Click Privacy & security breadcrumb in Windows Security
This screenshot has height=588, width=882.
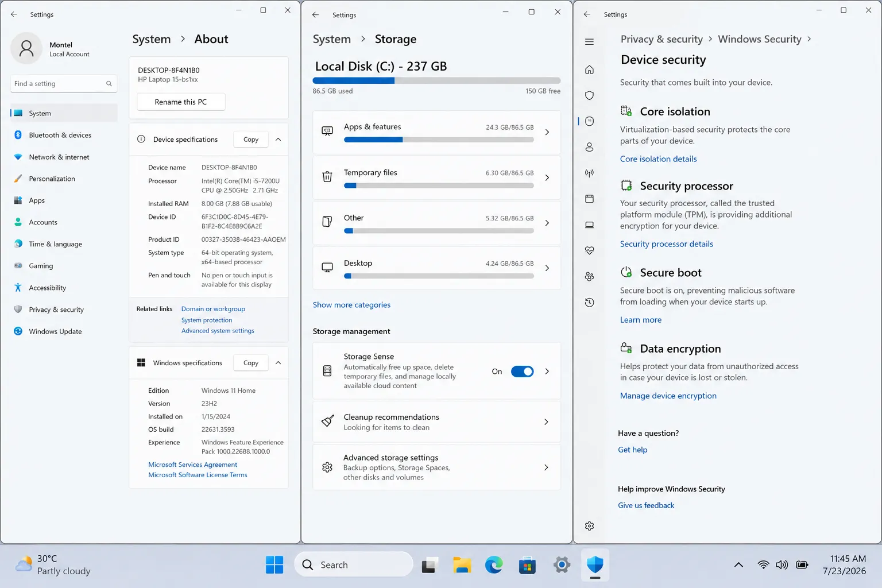point(661,39)
